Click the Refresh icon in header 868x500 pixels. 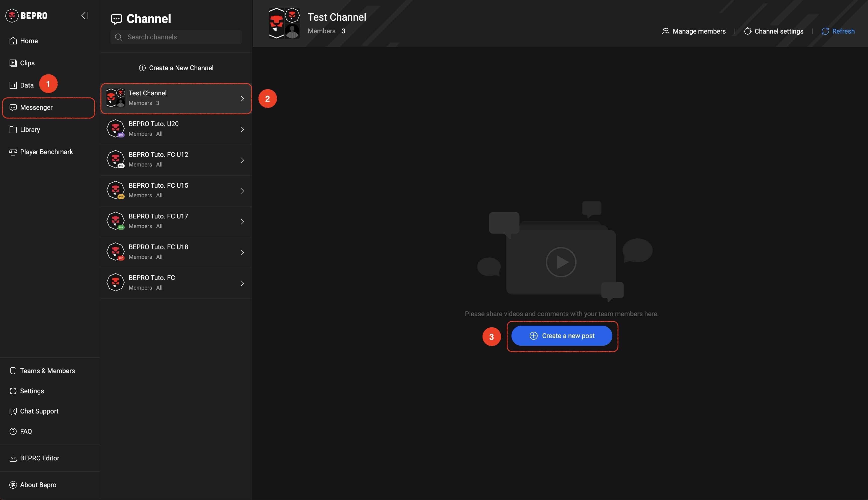825,31
